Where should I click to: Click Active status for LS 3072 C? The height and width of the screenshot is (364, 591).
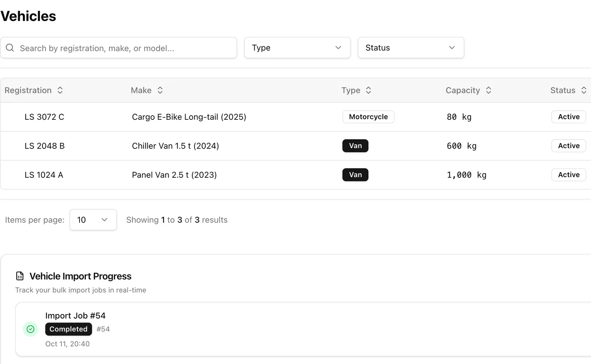[569, 117]
